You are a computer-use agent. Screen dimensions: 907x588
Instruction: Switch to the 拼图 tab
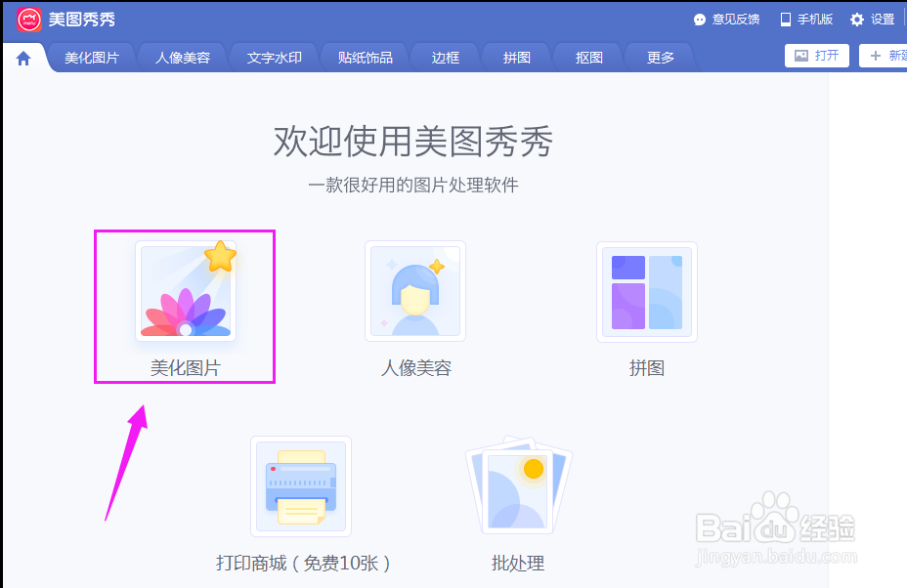[x=517, y=58]
